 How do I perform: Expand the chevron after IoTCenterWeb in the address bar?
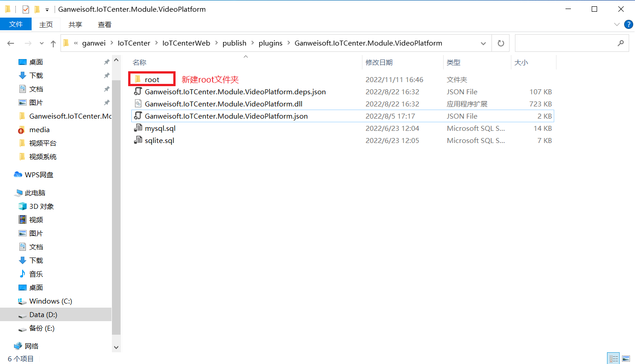[216, 43]
